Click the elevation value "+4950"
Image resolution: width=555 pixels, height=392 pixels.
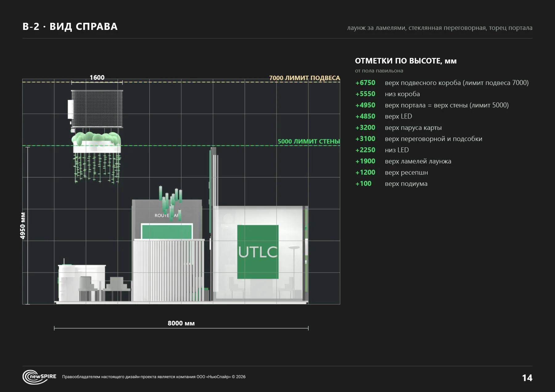(365, 105)
